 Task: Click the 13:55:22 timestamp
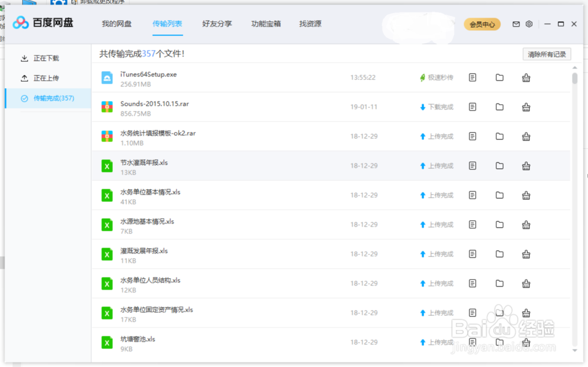[x=363, y=77]
